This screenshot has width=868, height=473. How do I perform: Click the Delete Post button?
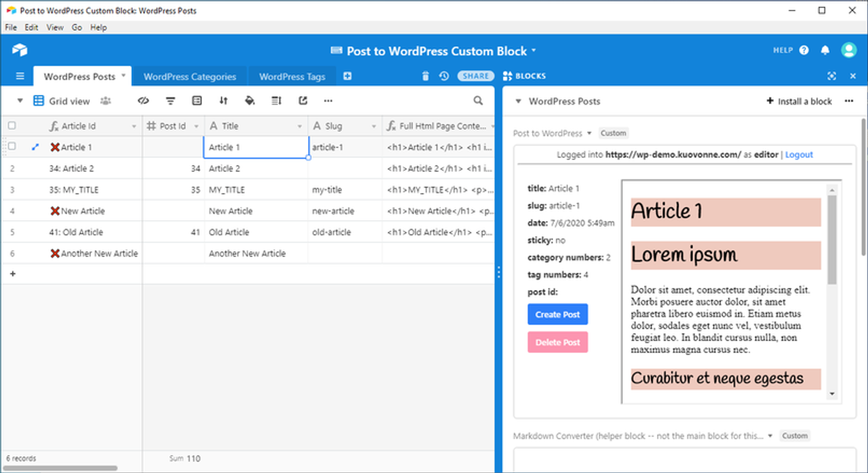click(558, 342)
